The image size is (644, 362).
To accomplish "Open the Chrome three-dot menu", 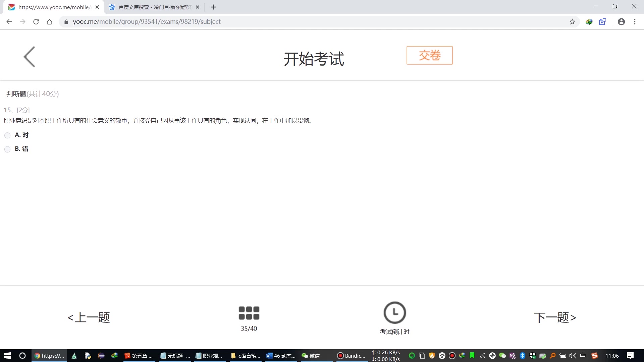I will [635, 22].
